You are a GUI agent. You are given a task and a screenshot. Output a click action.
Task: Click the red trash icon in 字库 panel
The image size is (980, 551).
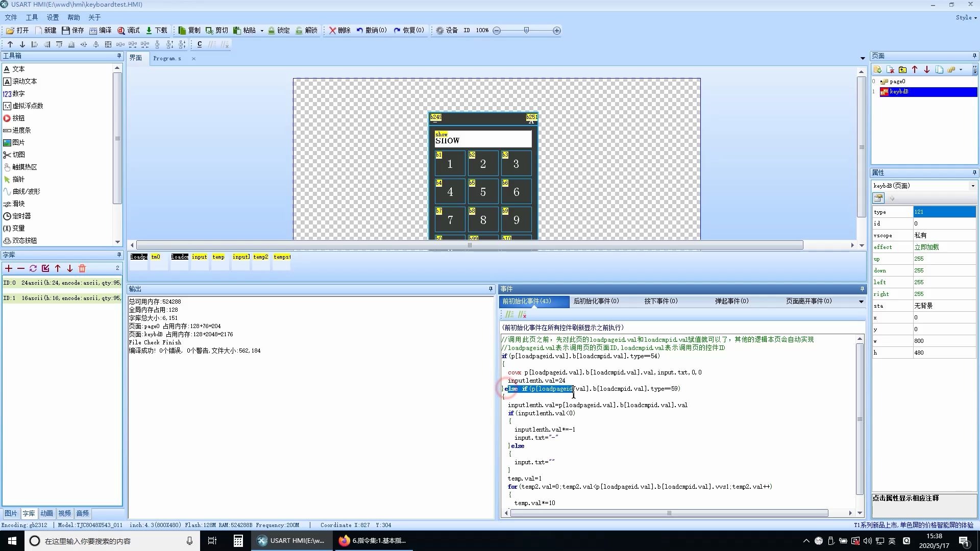coord(82,268)
